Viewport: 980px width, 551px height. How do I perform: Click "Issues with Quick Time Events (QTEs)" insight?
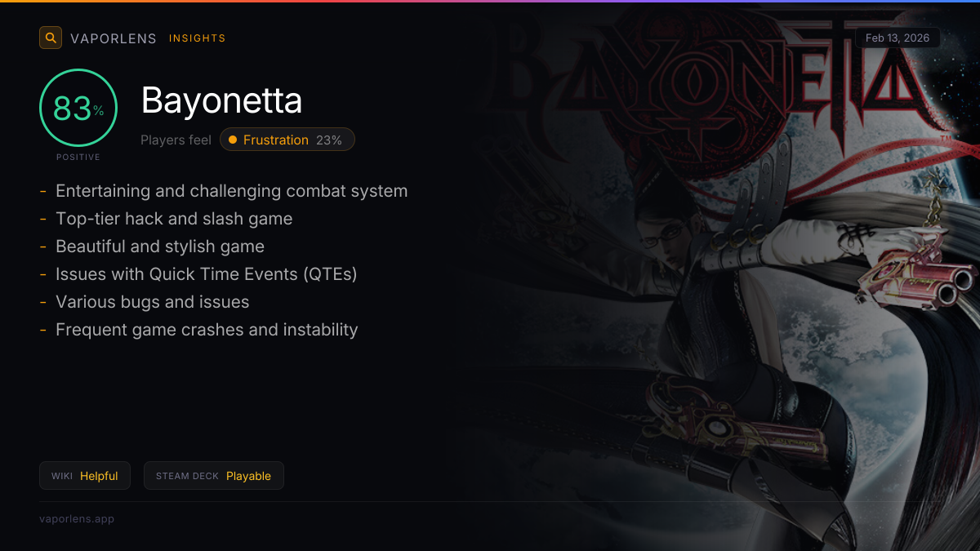(206, 274)
